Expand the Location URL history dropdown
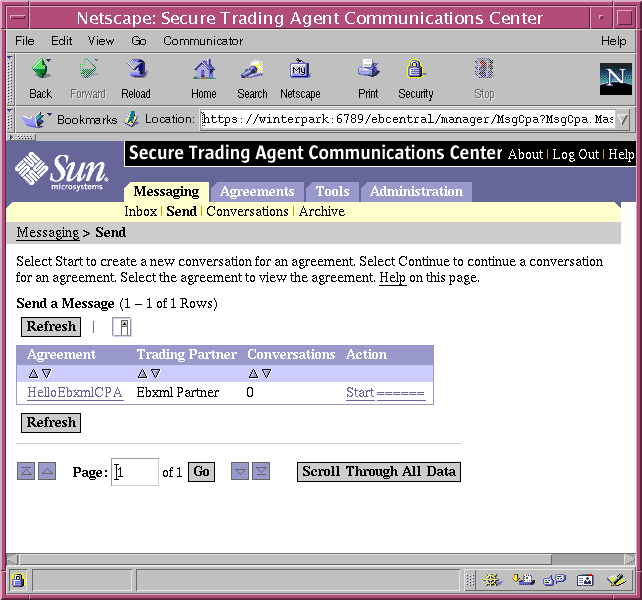This screenshot has height=600, width=642. pos(623,120)
